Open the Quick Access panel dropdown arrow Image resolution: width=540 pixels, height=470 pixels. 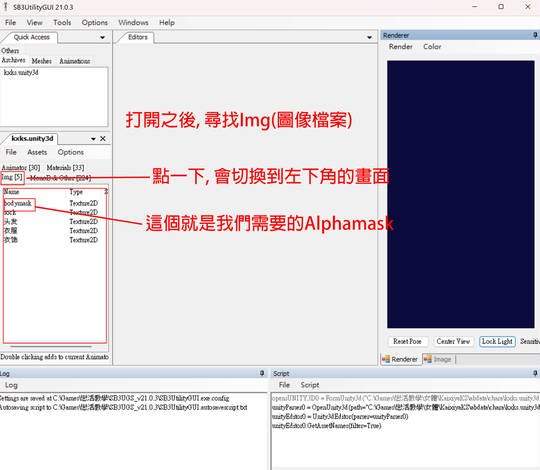click(x=102, y=37)
